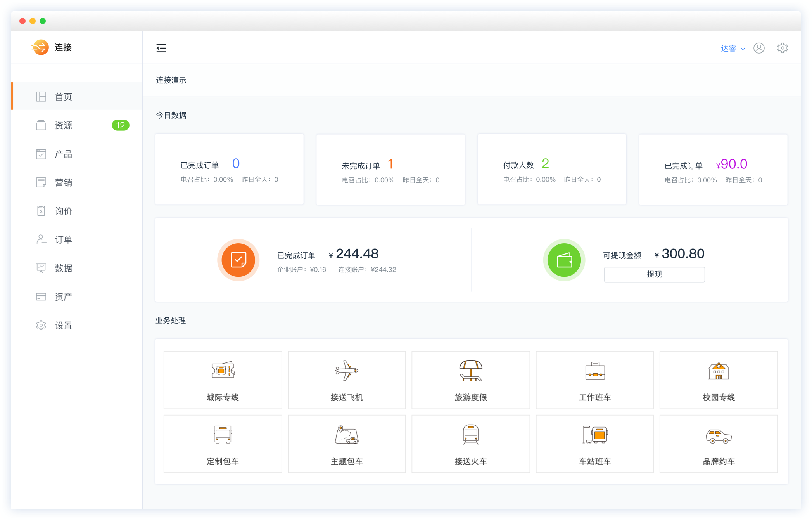The width and height of the screenshot is (812, 520).
Task: Click the 城际专线 ticket icon
Action: (x=223, y=371)
